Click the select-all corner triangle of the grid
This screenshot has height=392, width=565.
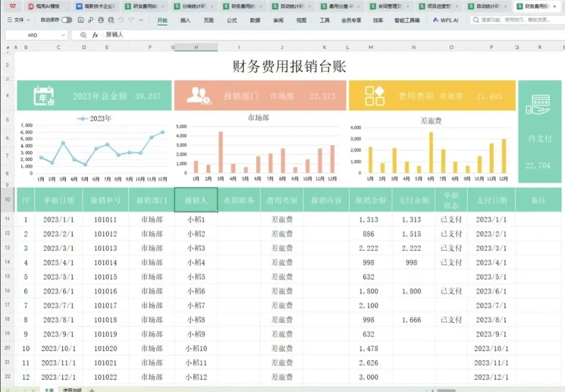(7, 47)
